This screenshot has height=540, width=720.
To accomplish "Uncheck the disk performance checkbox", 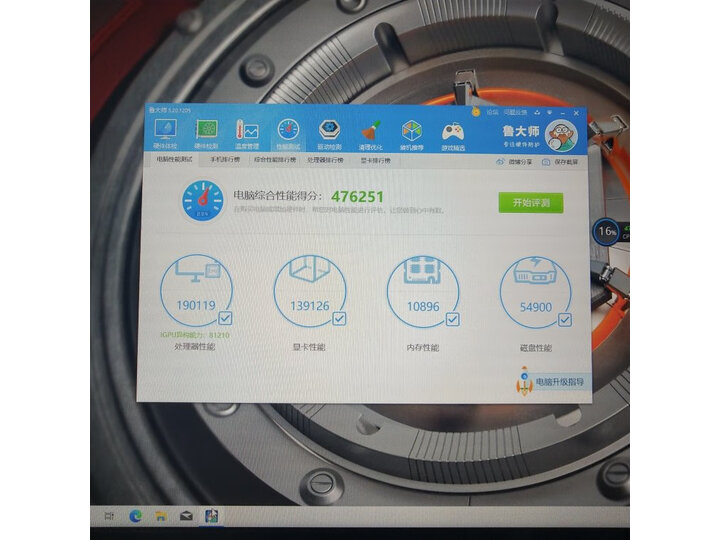I will pos(565,320).
